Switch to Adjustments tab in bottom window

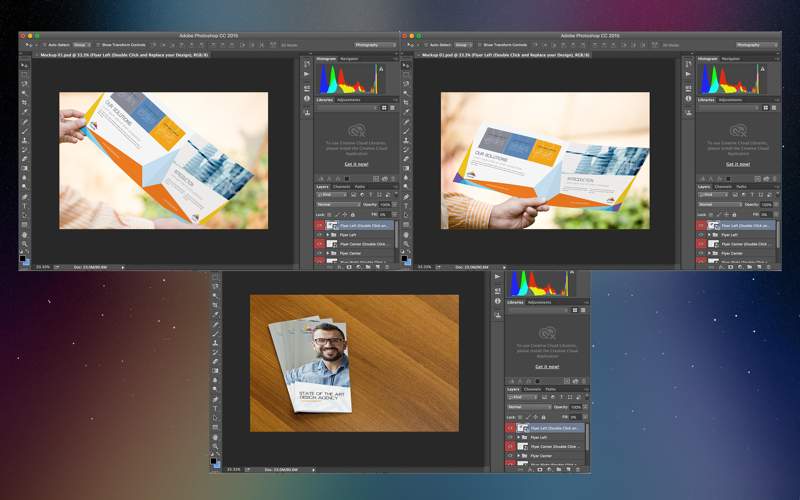(x=539, y=303)
